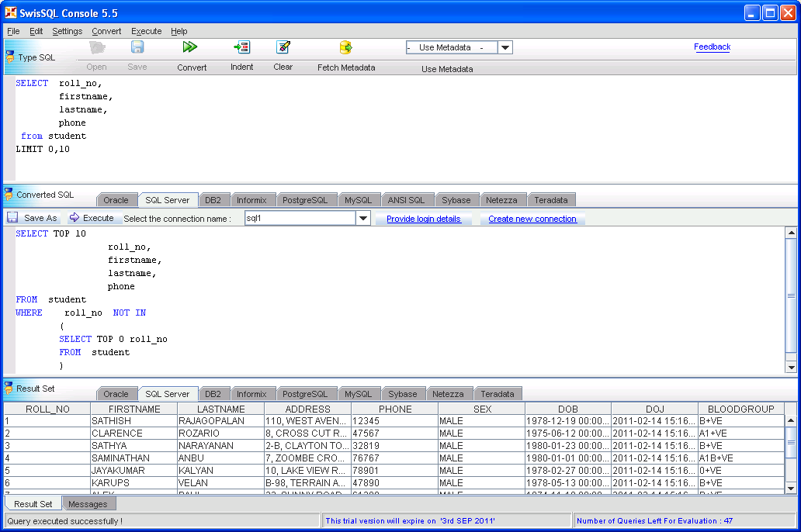
Task: Click the FIRSTNAME column header
Action: pyautogui.click(x=134, y=409)
